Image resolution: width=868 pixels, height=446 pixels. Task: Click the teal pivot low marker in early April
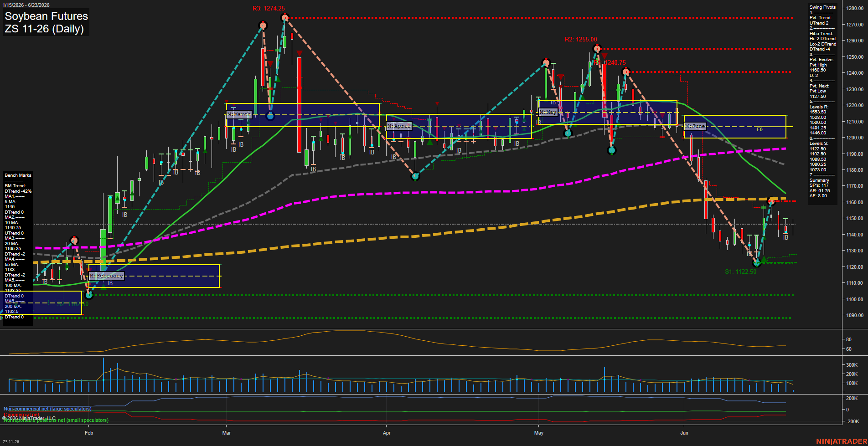click(x=415, y=176)
